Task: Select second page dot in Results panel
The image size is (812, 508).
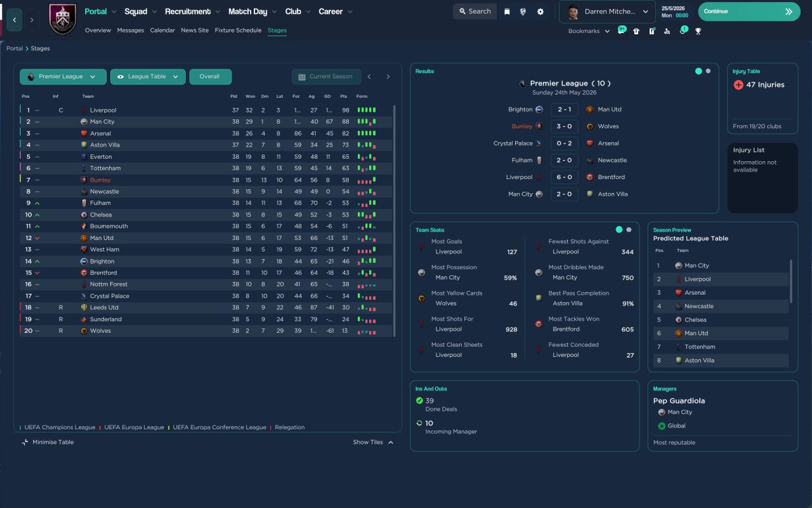Action: click(x=708, y=71)
